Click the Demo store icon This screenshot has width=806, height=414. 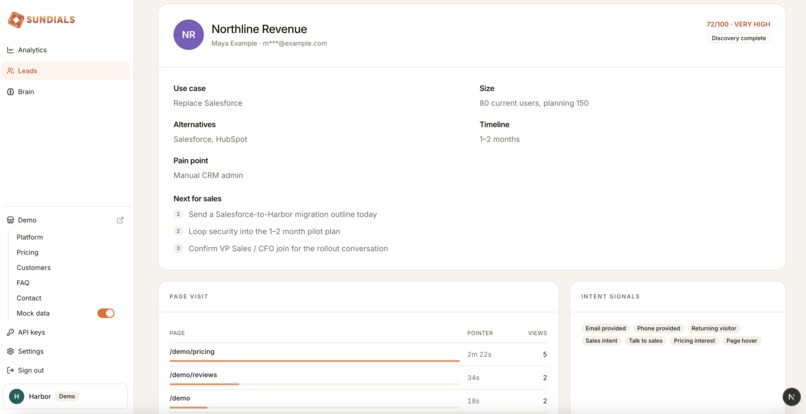(10, 220)
